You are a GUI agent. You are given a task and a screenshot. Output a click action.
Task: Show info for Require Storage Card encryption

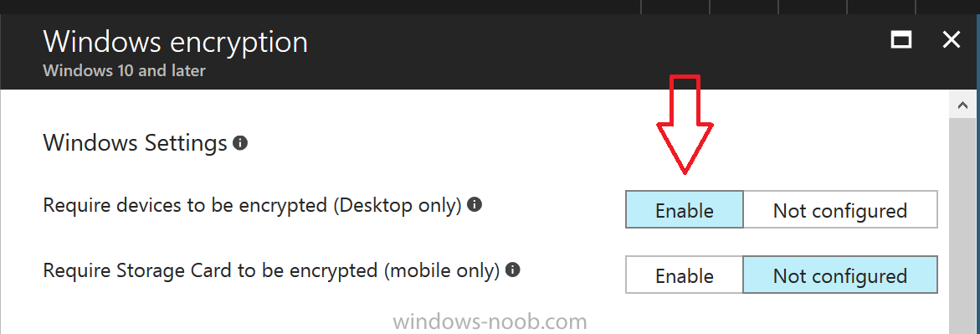coord(512,270)
